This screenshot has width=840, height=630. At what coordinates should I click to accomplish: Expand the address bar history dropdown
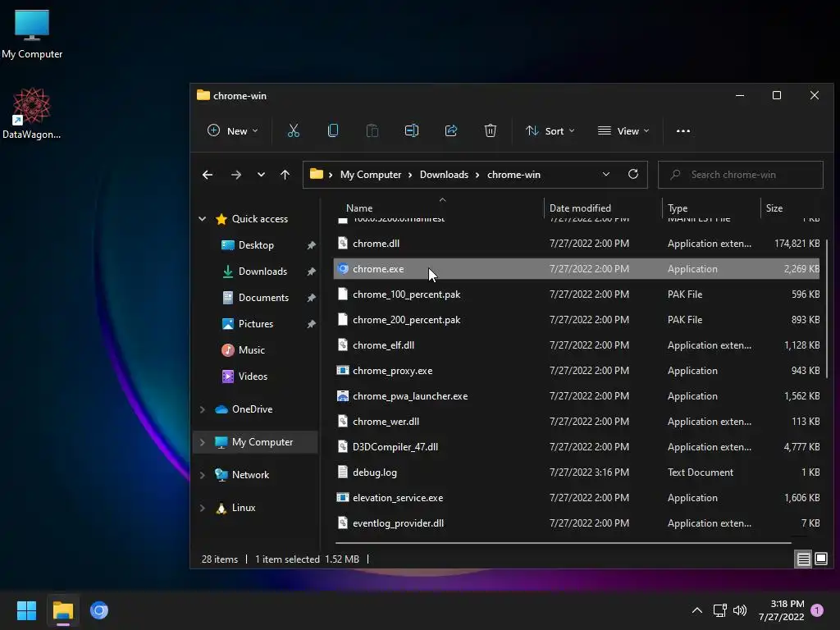(606, 174)
